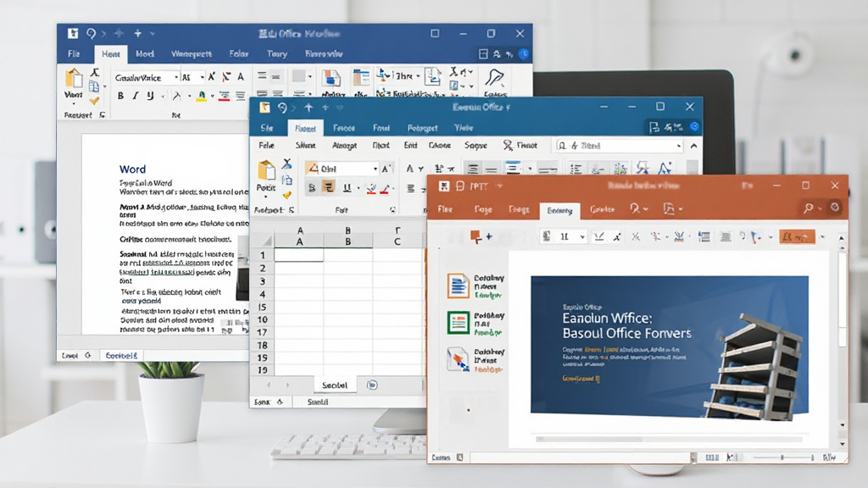The height and width of the screenshot is (488, 868).
Task: Open the leftmost tab in the orange presentation window
Action: click(445, 209)
